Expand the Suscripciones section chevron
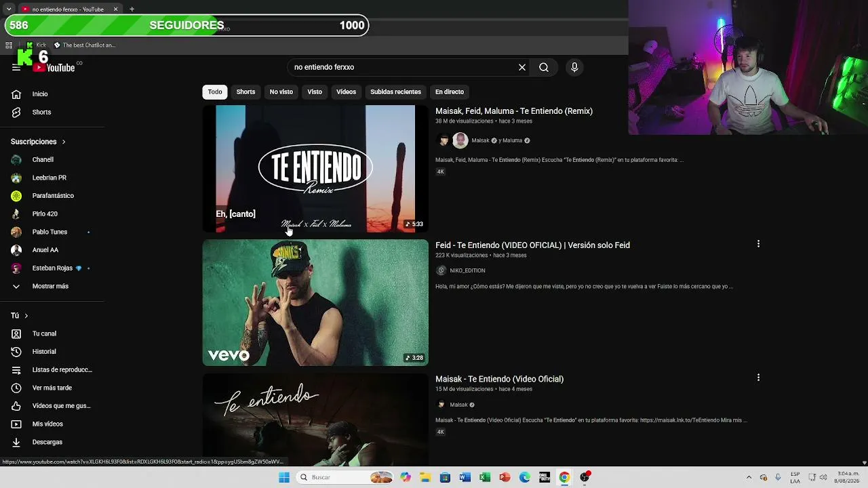The height and width of the screenshot is (488, 868). click(64, 142)
